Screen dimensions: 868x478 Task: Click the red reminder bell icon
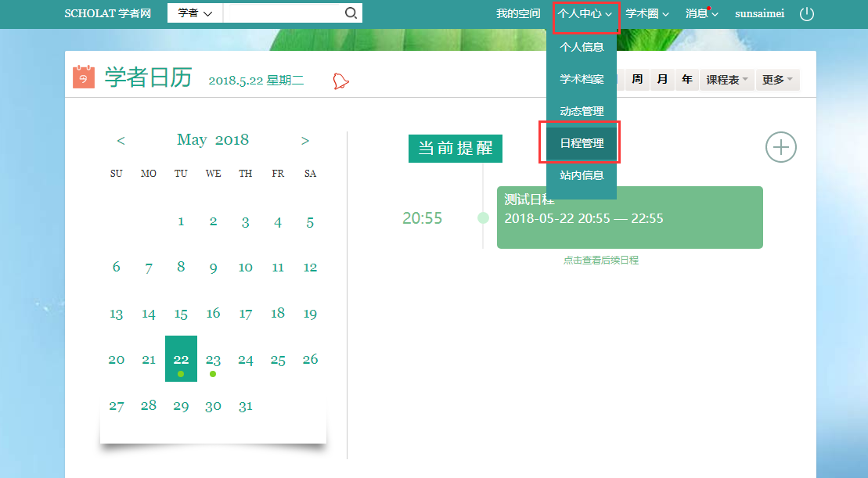point(340,81)
